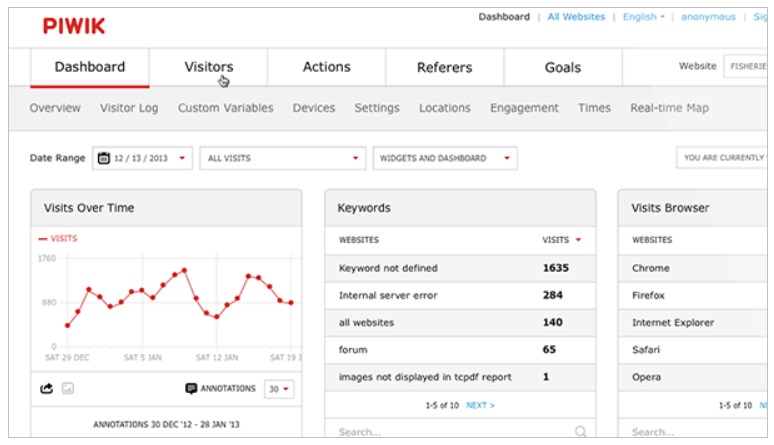Select the Engagement submenu item
This screenshot has height=445, width=774.
pyautogui.click(x=524, y=108)
